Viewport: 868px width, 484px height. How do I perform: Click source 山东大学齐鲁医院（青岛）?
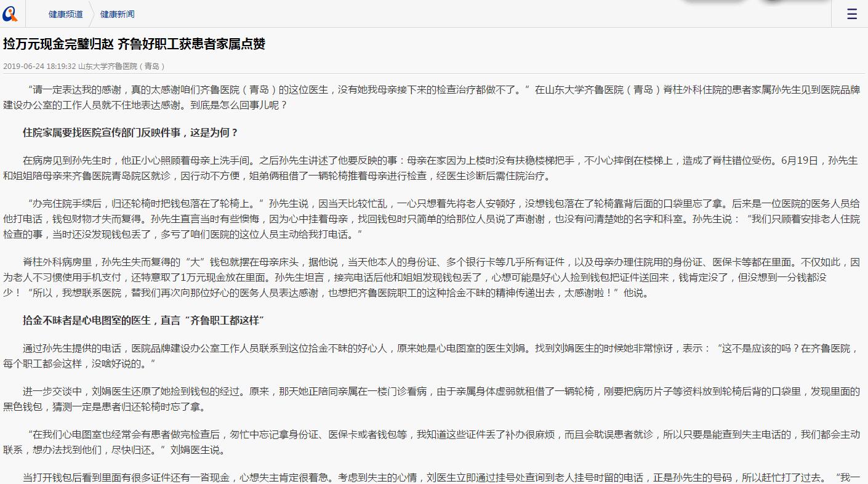point(121,66)
